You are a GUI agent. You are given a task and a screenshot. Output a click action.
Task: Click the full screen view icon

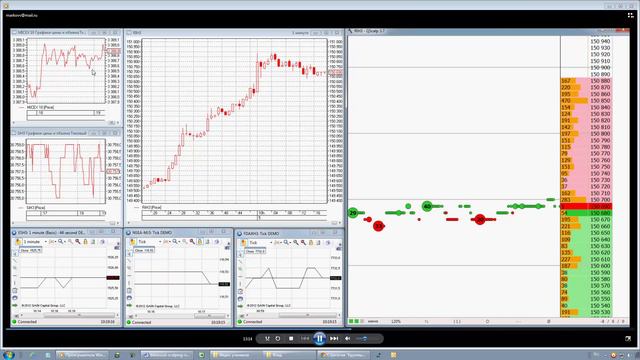[x=628, y=338]
